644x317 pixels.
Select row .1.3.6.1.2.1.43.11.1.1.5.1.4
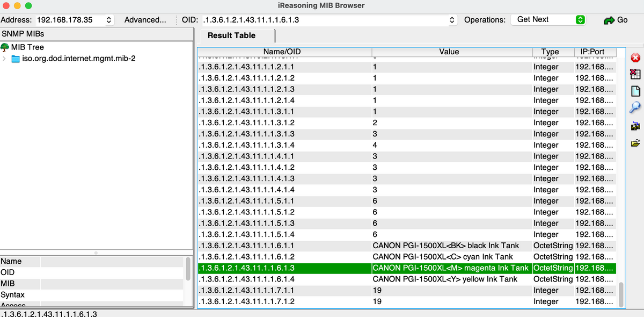pyautogui.click(x=407, y=235)
